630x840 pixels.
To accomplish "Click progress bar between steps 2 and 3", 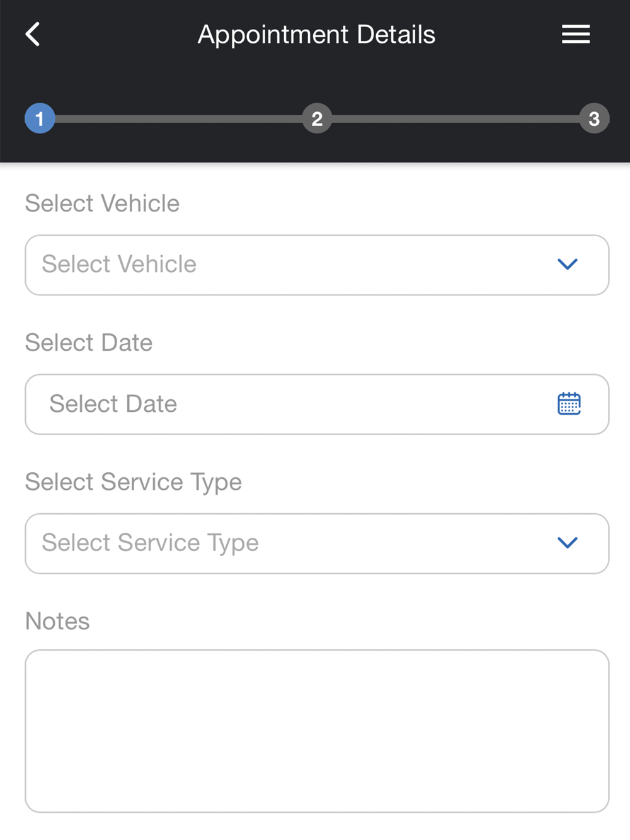I will click(455, 118).
